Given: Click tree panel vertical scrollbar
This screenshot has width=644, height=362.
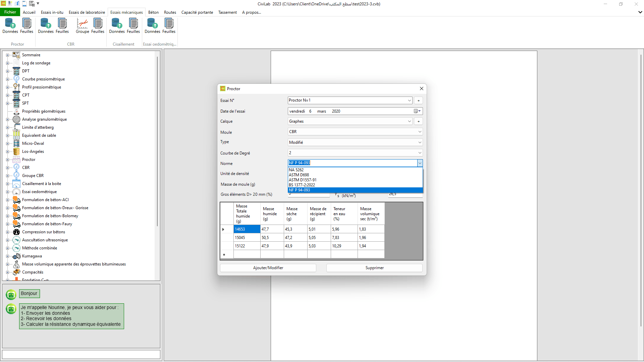Looking at the screenshot, I should (157, 141).
